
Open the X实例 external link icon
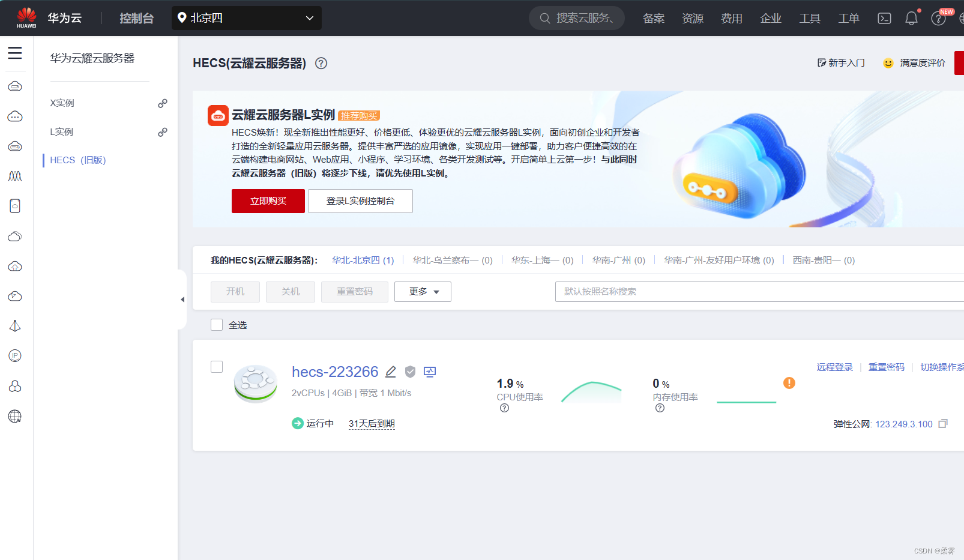click(163, 103)
